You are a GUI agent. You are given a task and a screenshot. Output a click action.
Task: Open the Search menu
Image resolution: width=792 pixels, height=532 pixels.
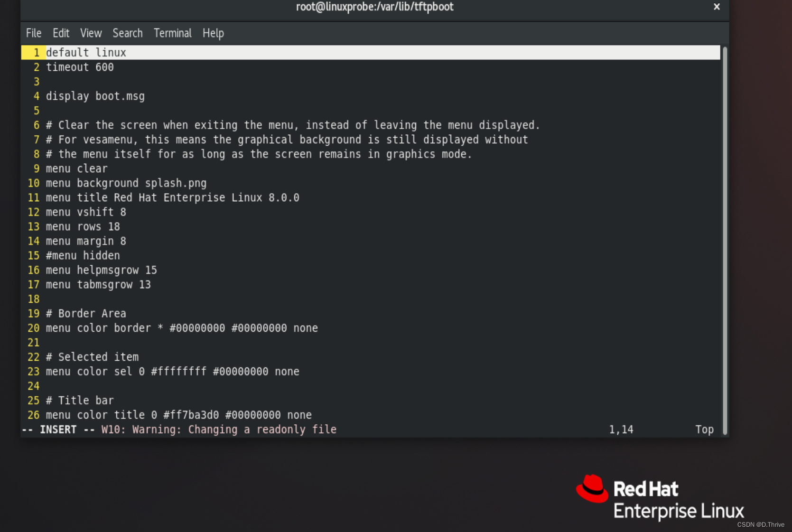pyautogui.click(x=127, y=33)
